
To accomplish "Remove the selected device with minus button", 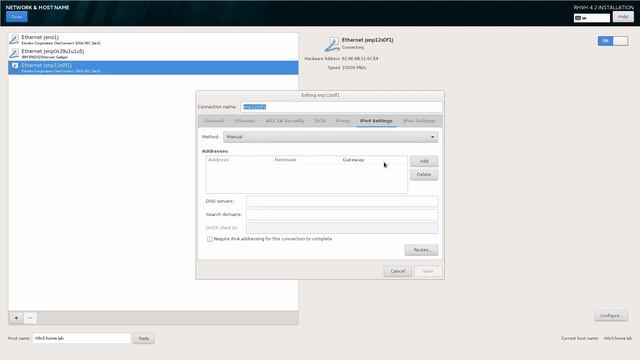I will click(30, 318).
